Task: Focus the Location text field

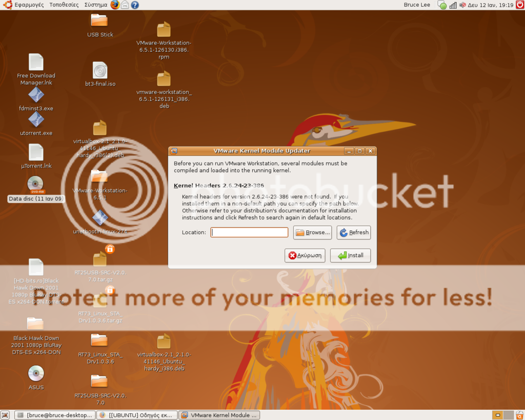Action: (249, 232)
